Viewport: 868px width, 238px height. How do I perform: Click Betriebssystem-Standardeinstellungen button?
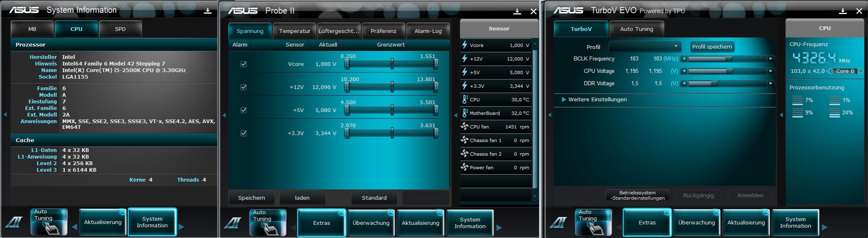tap(637, 195)
